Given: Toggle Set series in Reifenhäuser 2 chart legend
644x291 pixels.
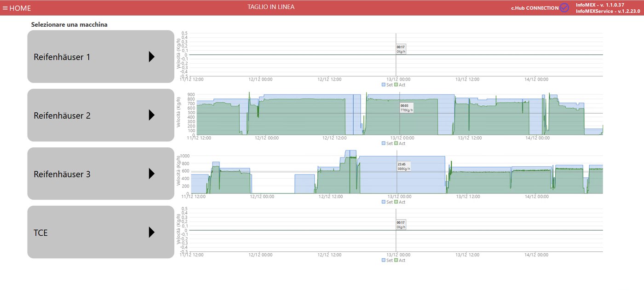Looking at the screenshot, I should 387,143.
